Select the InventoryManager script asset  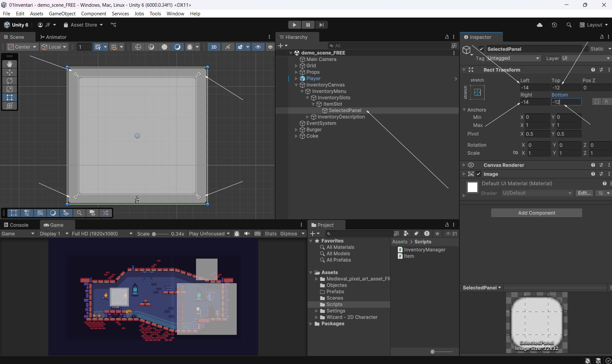(424, 250)
